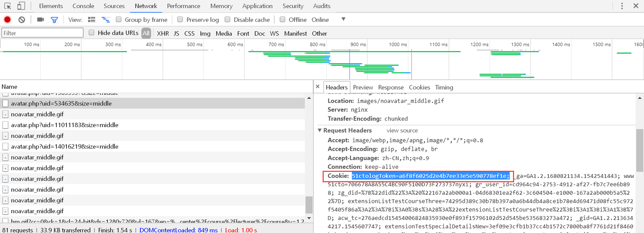Screen dimensions: 644x233
Task: Filter requests by Doc
Action: (260, 33)
